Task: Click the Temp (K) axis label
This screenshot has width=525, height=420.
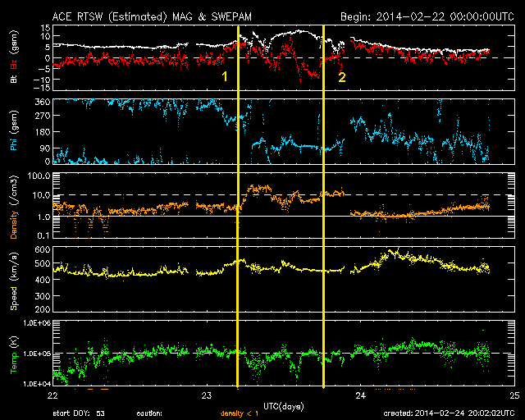Action: [x=13, y=353]
